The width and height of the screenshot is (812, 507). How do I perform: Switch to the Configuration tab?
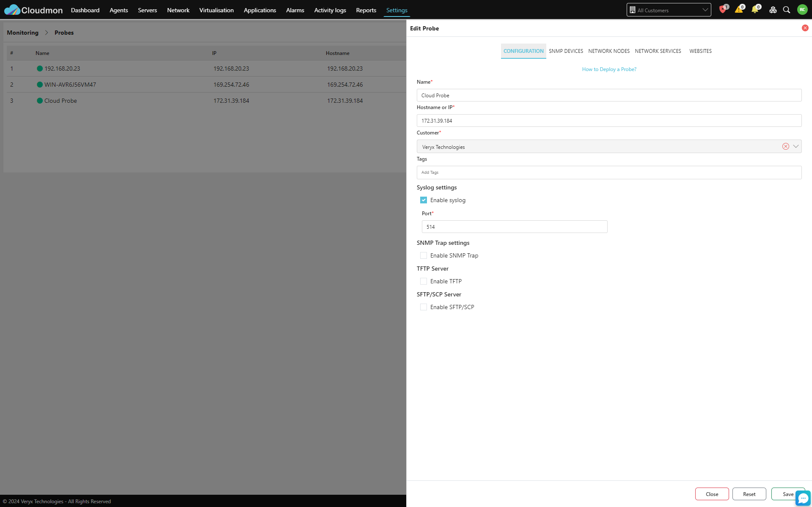click(523, 51)
